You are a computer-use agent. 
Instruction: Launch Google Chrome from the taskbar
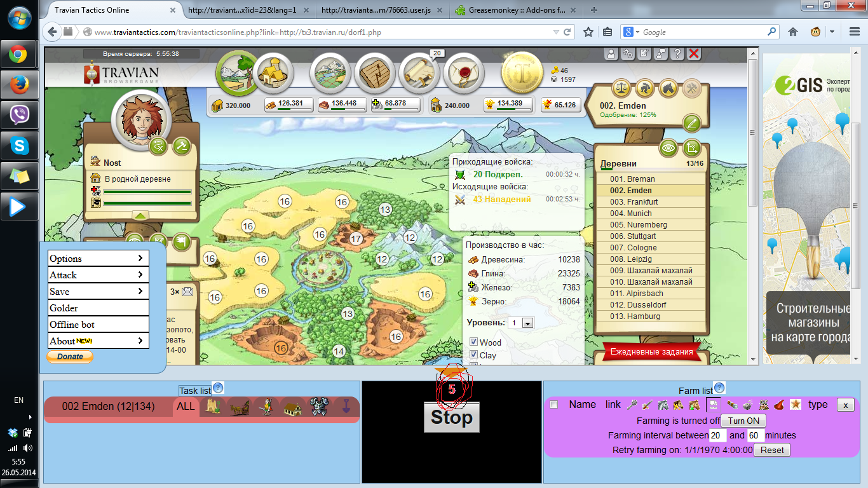click(19, 55)
